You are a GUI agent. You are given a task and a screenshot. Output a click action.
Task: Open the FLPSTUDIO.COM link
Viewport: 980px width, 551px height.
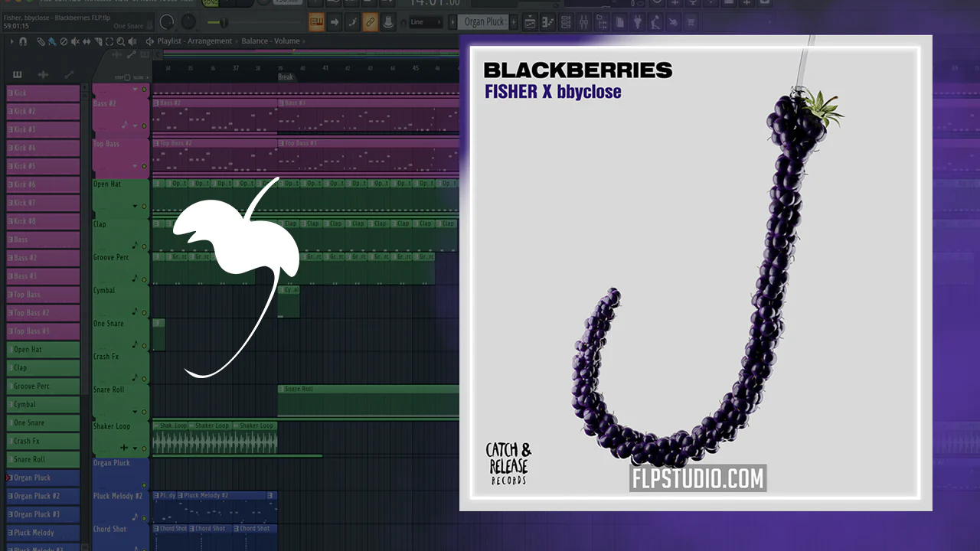[697, 479]
